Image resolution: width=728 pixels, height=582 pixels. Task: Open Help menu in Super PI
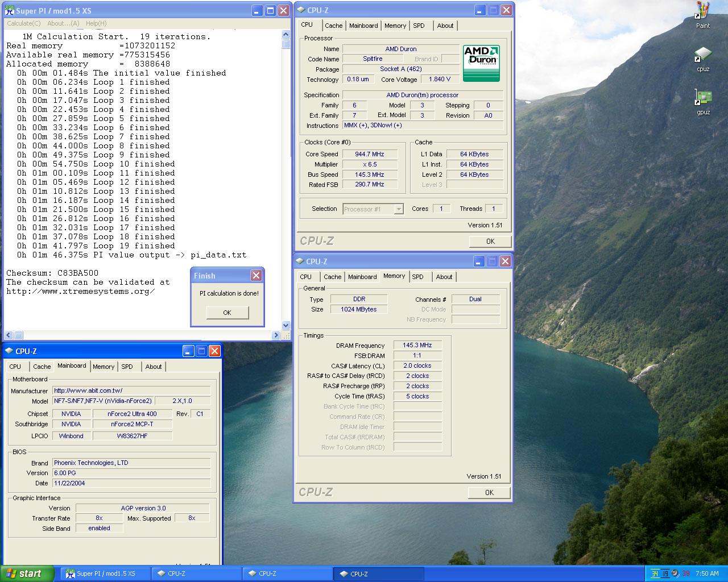[96, 23]
